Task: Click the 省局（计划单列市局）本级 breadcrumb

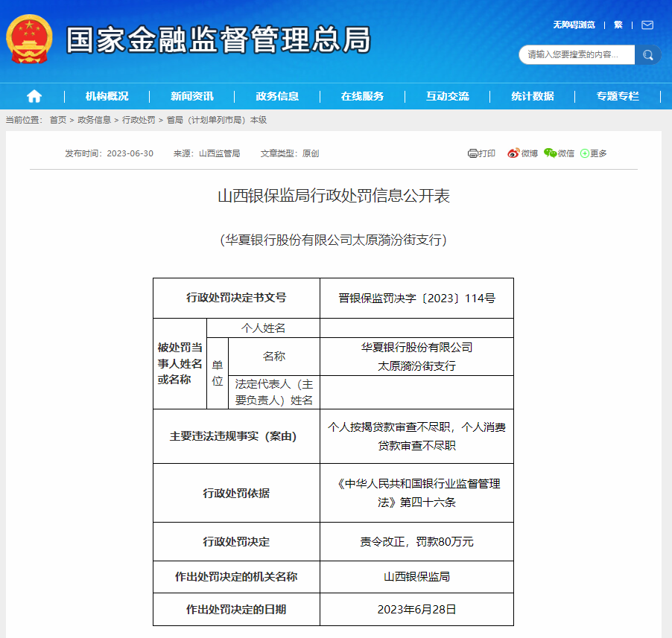Action: [216, 120]
